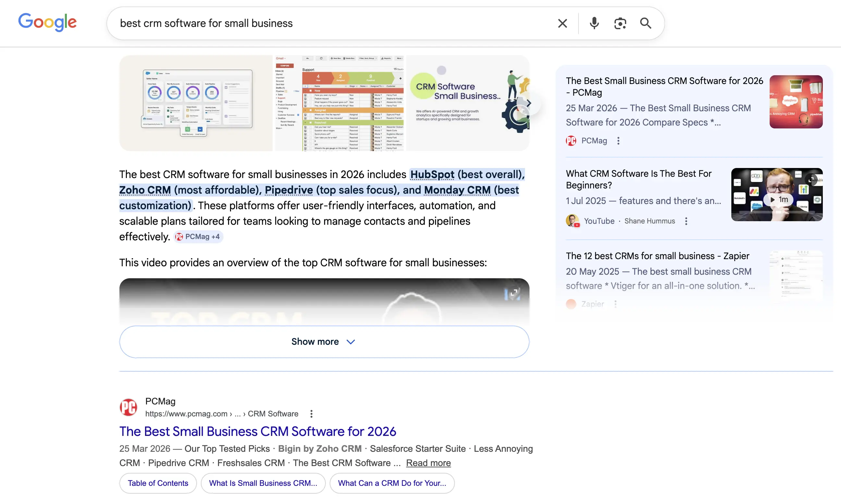Expand the overview video to fullscreen
The width and height of the screenshot is (841, 504).
pos(514,293)
